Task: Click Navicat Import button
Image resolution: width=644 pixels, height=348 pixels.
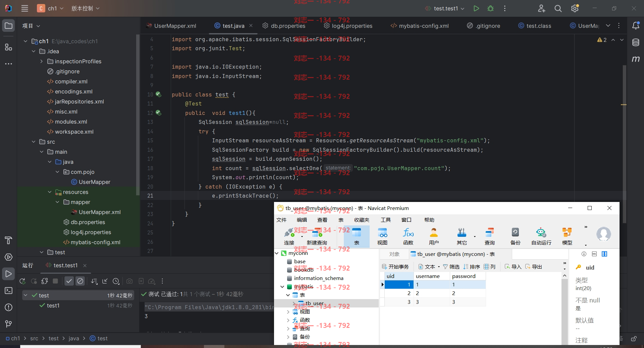Action: tap(513, 267)
